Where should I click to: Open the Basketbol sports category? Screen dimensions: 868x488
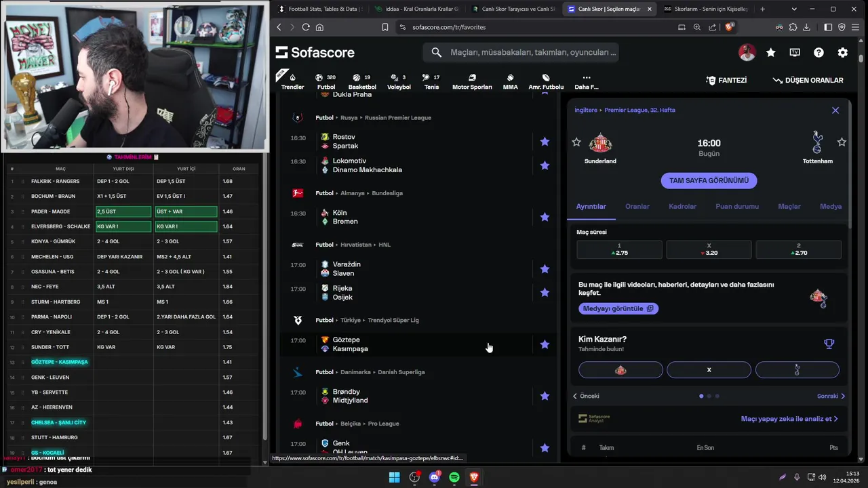tap(362, 81)
